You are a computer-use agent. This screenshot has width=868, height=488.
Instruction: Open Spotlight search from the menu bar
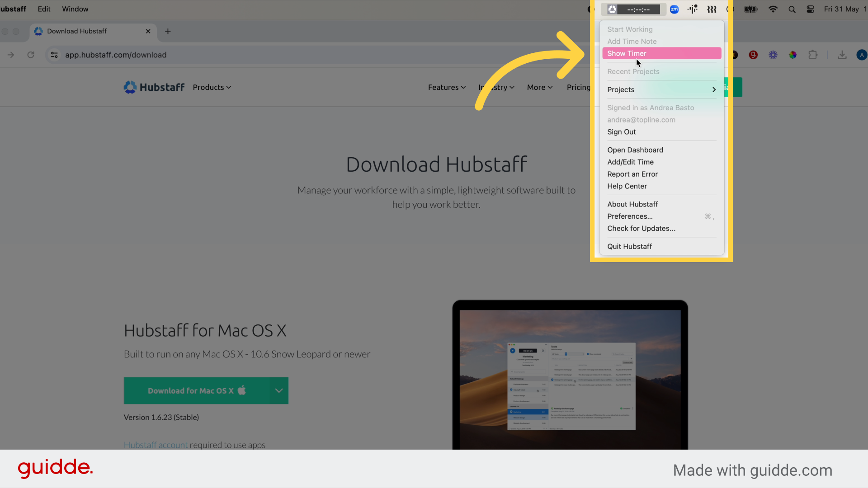coord(792,9)
